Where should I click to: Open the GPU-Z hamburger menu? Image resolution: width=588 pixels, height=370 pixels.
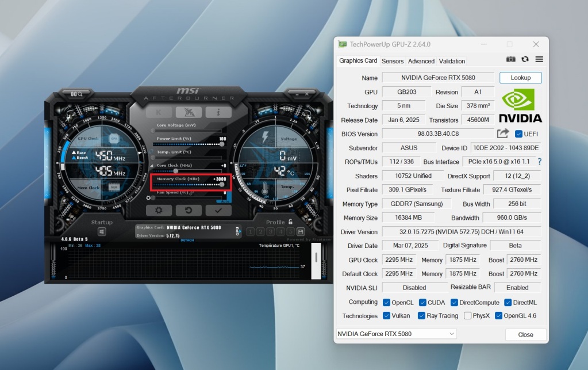(539, 59)
